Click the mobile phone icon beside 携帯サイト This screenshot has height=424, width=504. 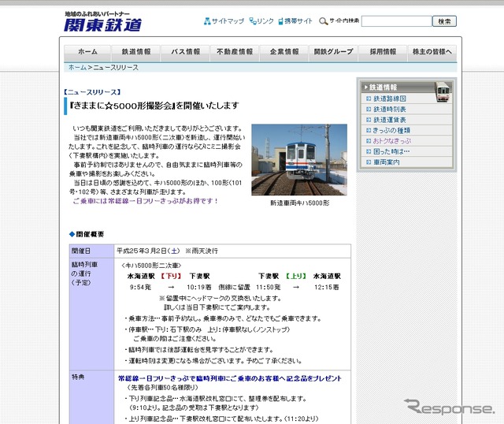tap(280, 21)
